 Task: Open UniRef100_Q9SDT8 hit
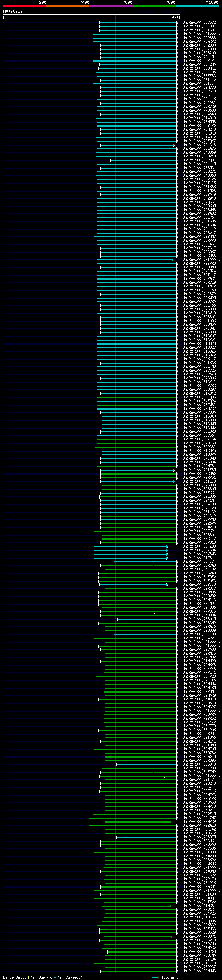click(199, 764)
